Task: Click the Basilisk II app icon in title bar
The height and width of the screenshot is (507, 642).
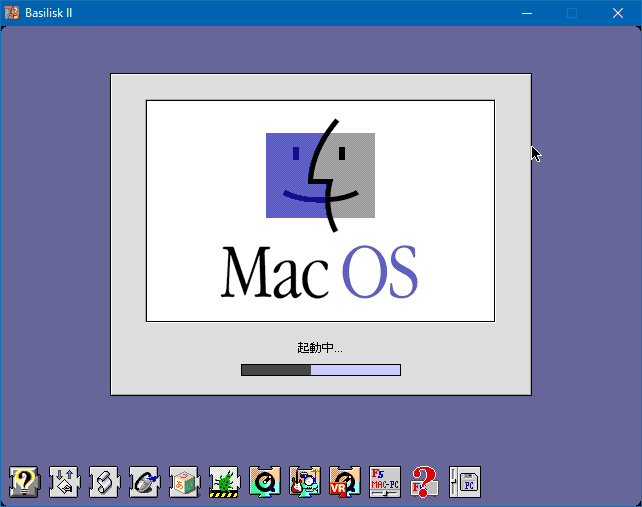Action: tap(12, 13)
